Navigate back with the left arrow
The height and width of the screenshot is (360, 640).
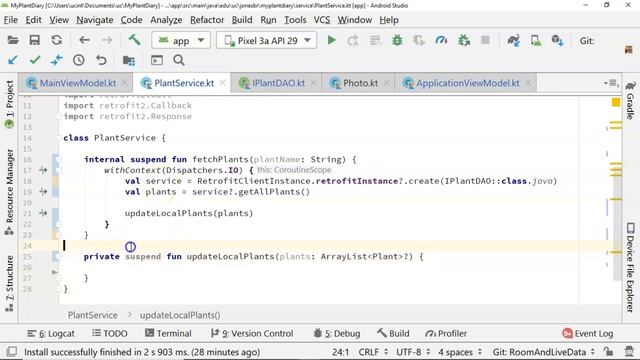pos(84,40)
